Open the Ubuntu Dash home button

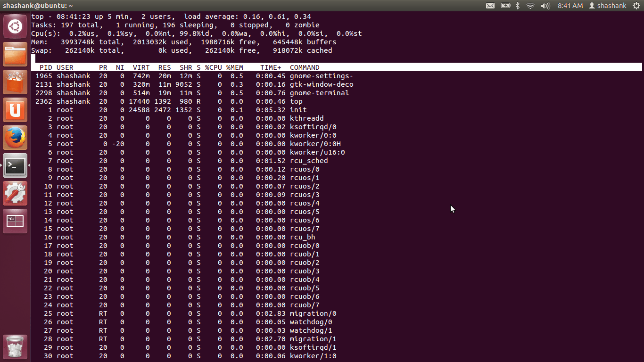(x=15, y=26)
